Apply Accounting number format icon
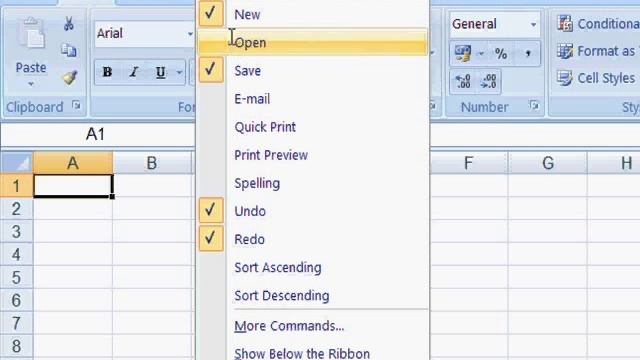 click(463, 53)
